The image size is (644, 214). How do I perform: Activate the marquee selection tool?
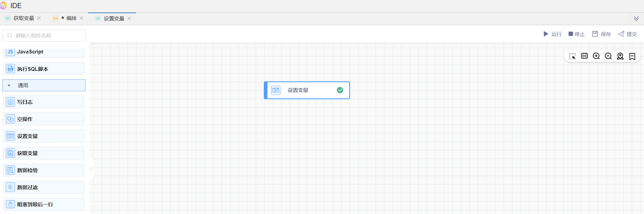[572, 56]
